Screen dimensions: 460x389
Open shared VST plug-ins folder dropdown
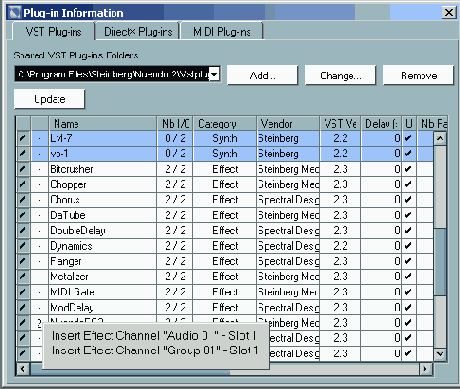tap(214, 74)
